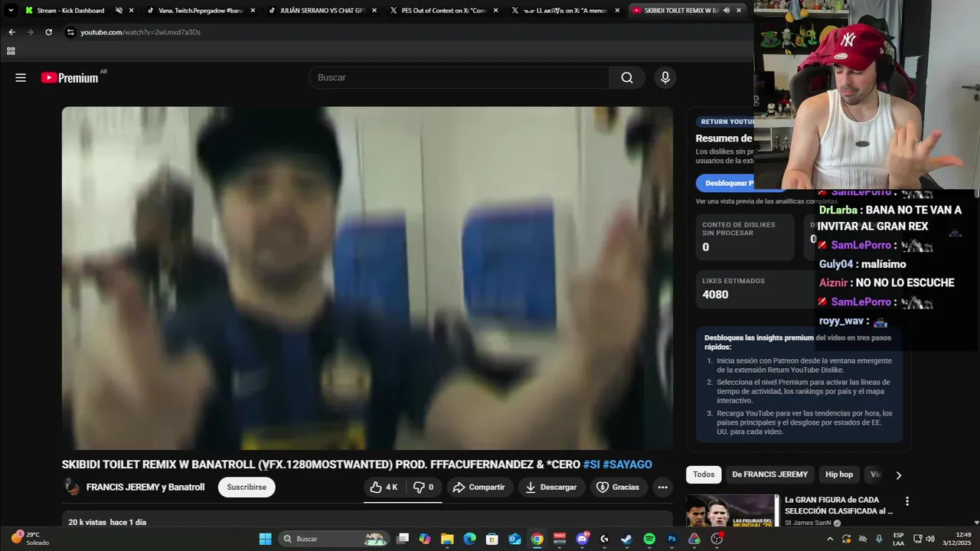The height and width of the screenshot is (551, 980).
Task: Open the YouTube hamburger guide menu
Action: (21, 77)
